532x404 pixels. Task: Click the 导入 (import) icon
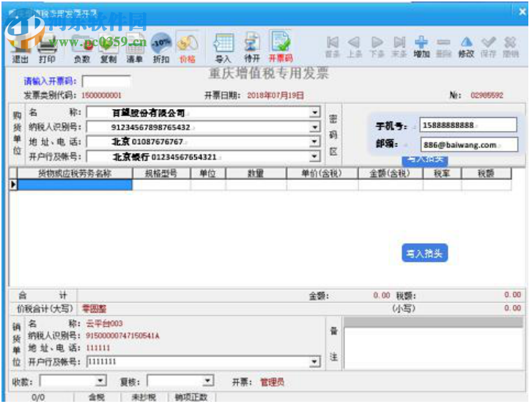pos(223,48)
